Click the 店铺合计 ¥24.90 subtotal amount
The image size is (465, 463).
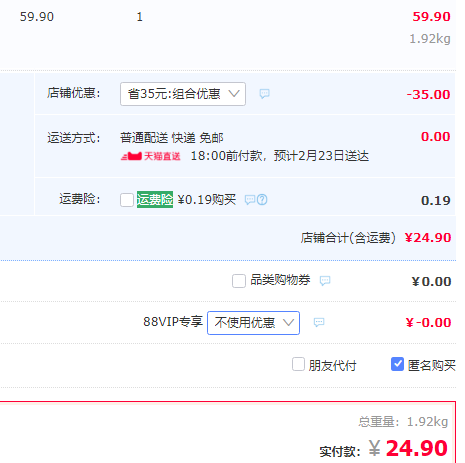(428, 238)
